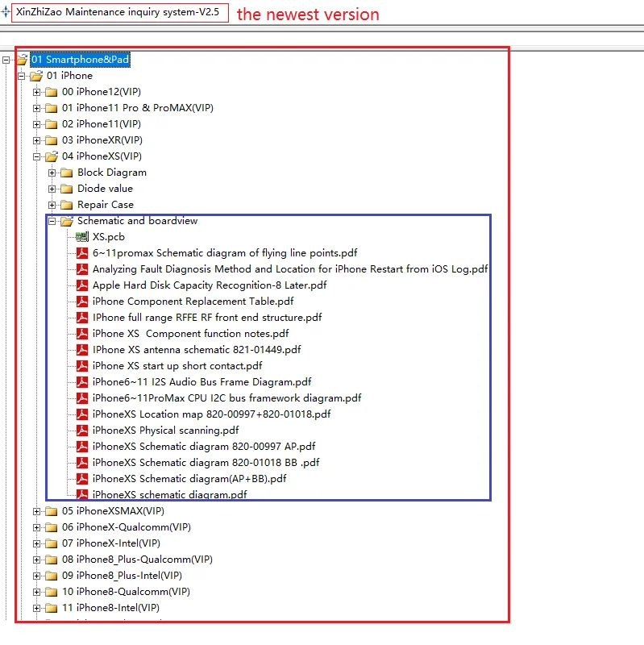Click the XS.pcb boardview file icon
The width and height of the screenshot is (644, 645).
[x=82, y=236]
